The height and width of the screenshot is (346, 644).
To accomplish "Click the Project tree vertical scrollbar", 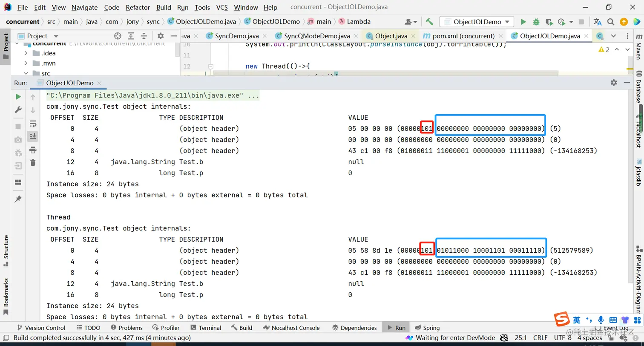I will coord(178,49).
